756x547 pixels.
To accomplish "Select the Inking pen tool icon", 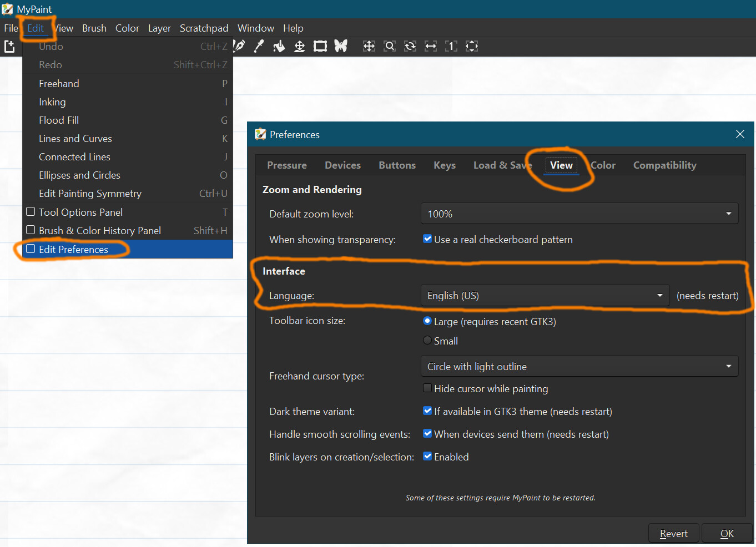I will (x=239, y=46).
